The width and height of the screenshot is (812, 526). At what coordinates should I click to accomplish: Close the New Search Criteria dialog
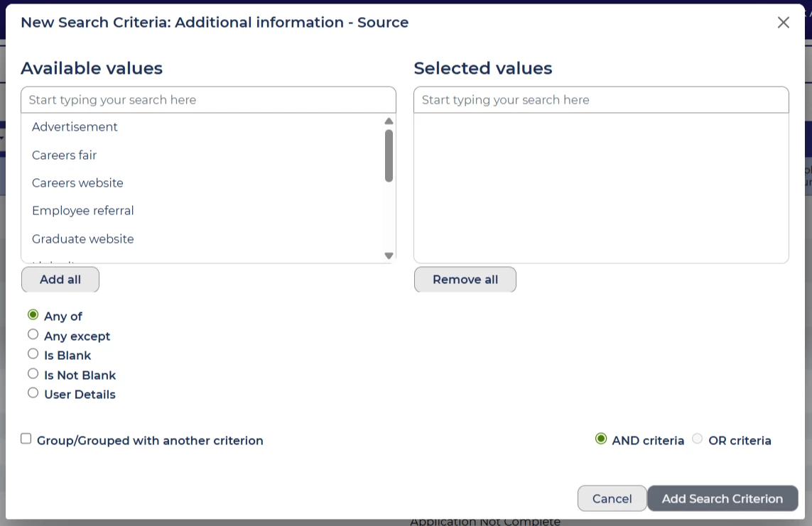[x=783, y=23]
